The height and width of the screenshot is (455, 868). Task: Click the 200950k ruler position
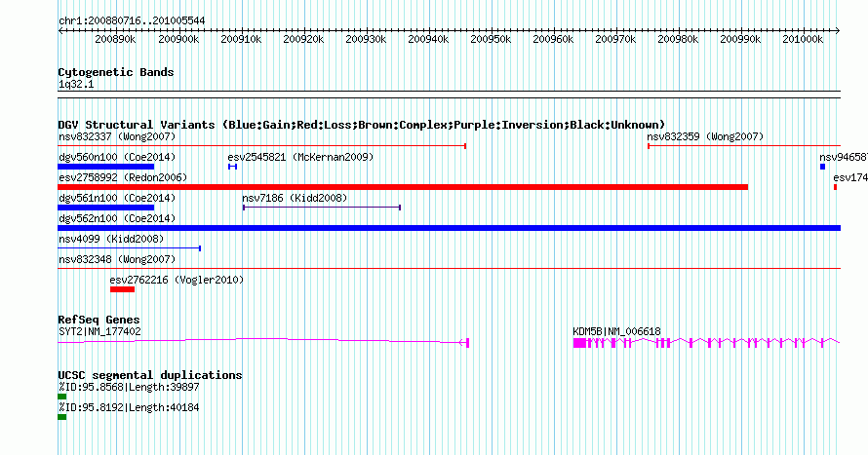tap(491, 40)
